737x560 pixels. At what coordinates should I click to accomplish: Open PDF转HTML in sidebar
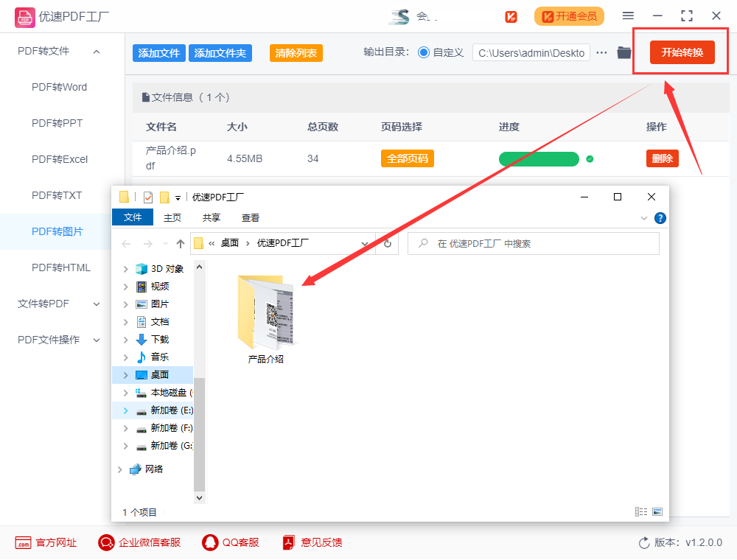60,267
